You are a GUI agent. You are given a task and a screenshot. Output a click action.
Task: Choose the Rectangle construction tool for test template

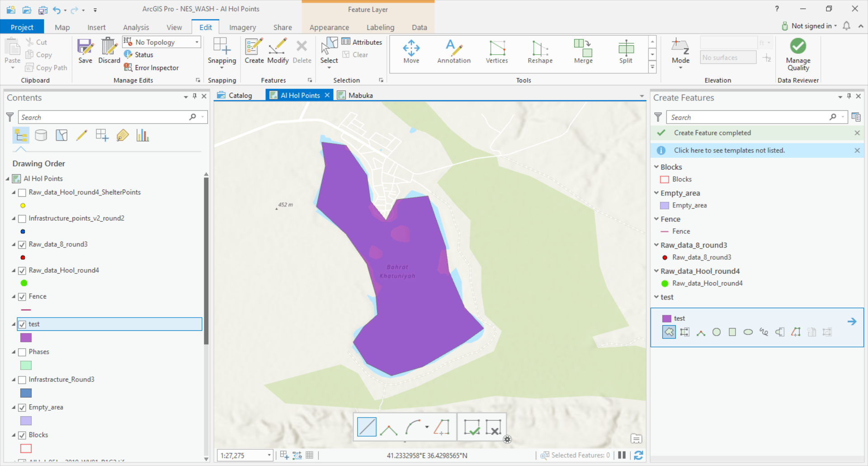(x=732, y=332)
